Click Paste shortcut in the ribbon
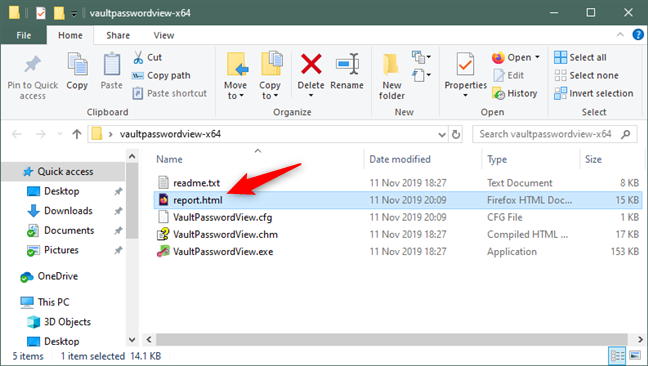This screenshot has height=366, width=648. tap(169, 93)
